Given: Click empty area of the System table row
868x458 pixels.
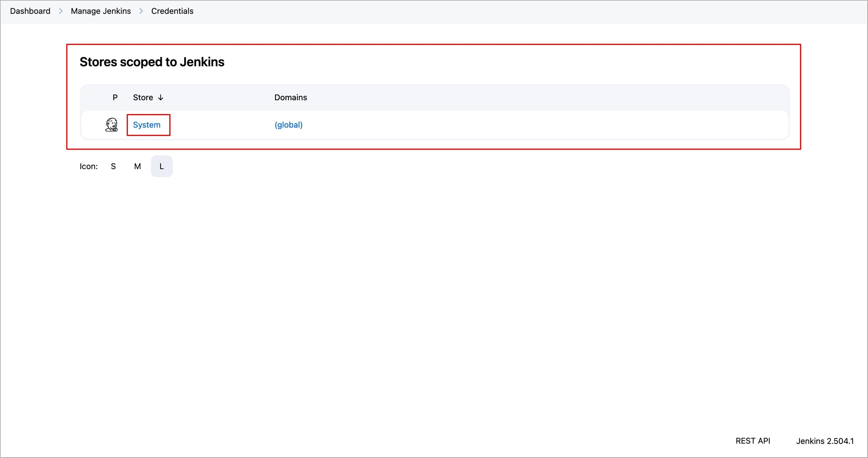Looking at the screenshot, I should coord(527,125).
